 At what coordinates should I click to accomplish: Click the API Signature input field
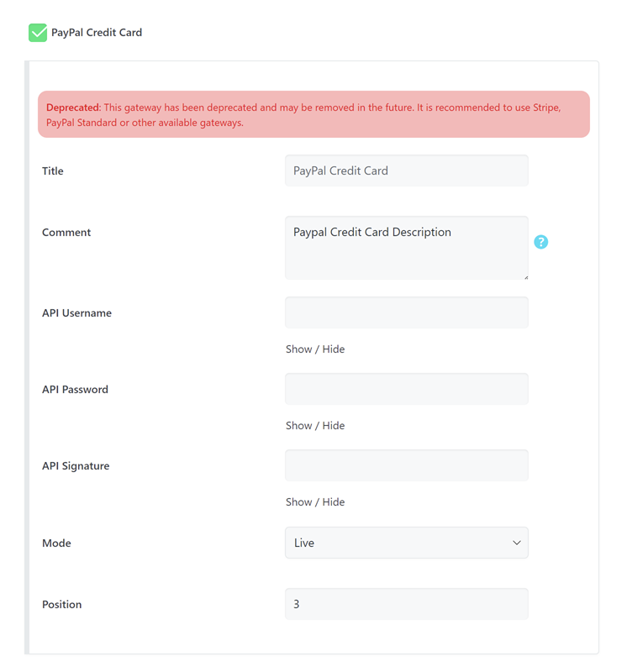406,465
